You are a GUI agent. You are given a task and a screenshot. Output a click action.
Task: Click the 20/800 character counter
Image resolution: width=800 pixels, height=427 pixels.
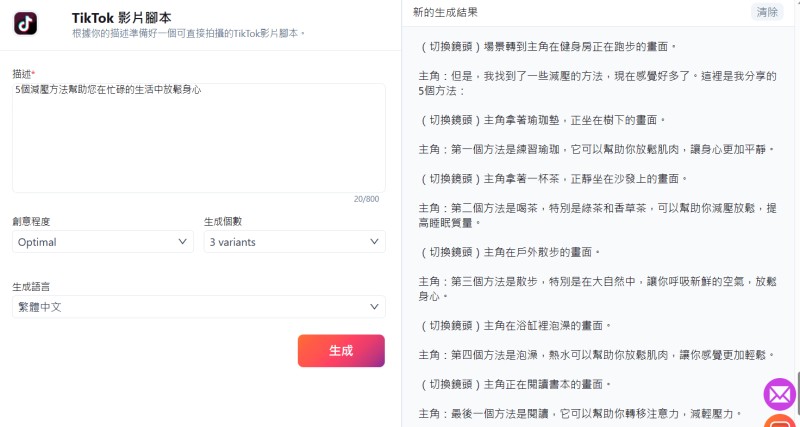point(366,199)
